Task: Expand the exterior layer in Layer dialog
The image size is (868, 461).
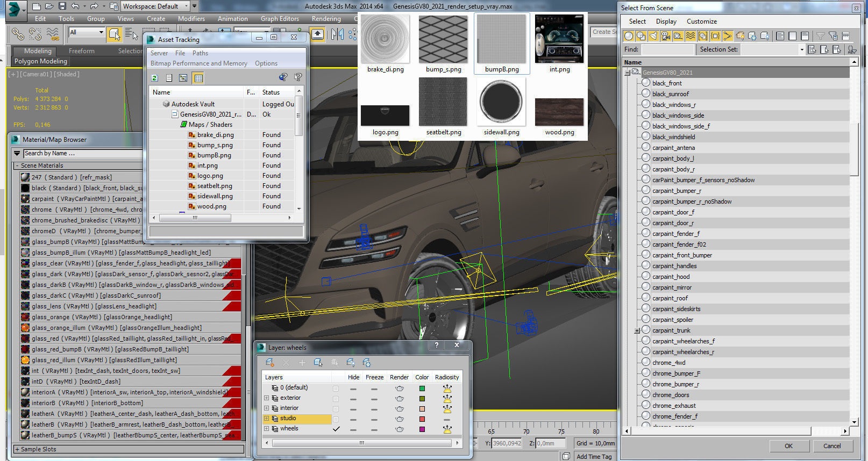Action: pos(266,398)
